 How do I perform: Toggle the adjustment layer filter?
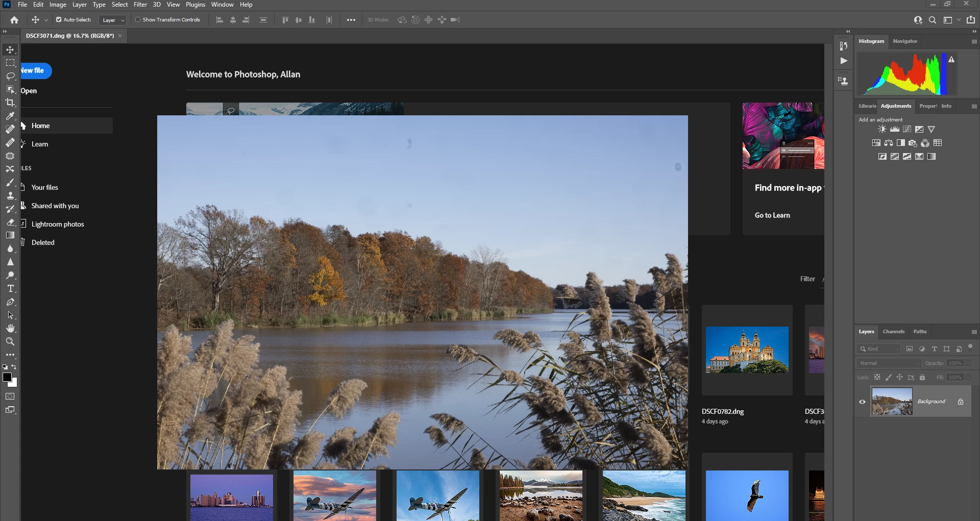click(x=922, y=349)
